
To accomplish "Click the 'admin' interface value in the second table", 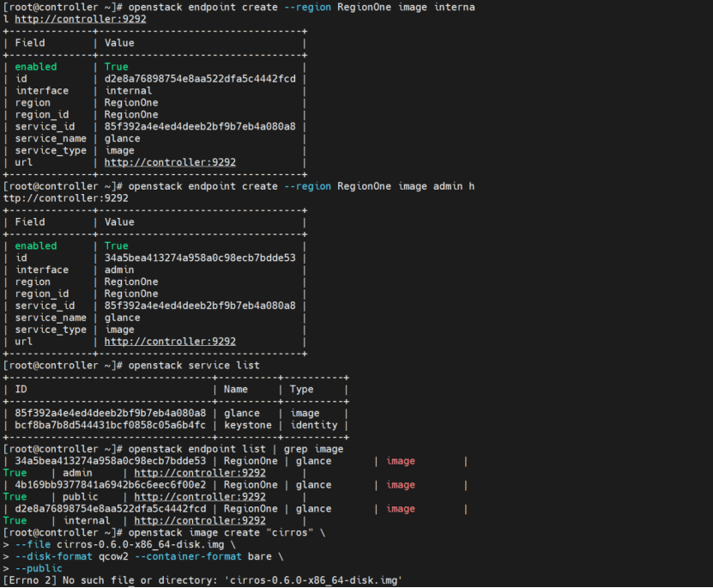I will coord(119,270).
